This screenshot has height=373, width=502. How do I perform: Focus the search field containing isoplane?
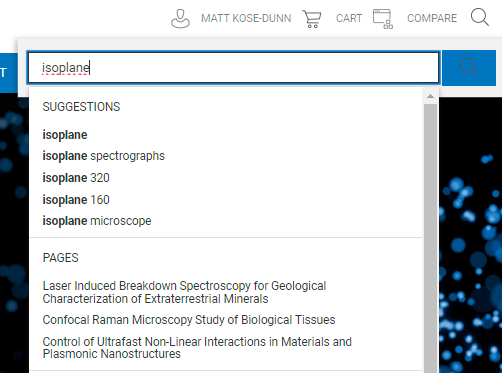[x=233, y=68]
